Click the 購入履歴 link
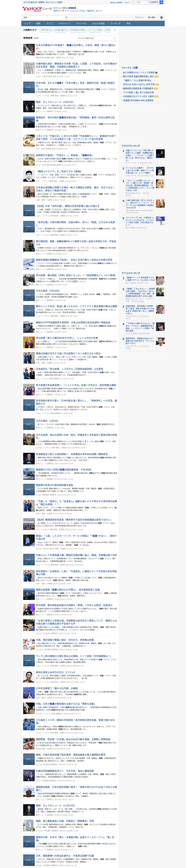The height and width of the screenshot is (868, 186). (x=152, y=18)
